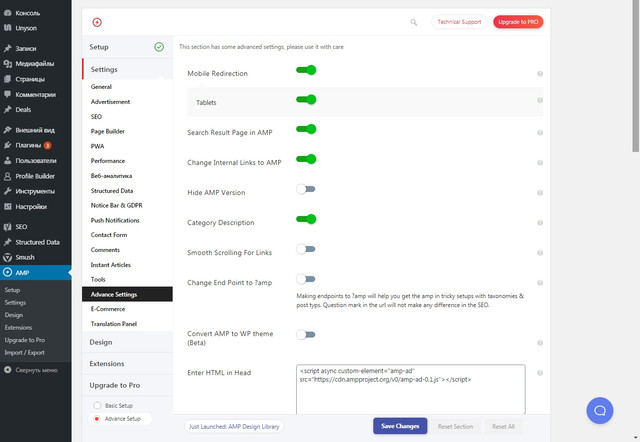Screen dimensions: 640x442
Task: Enable Convert AMP to WP theme
Action: (x=306, y=335)
